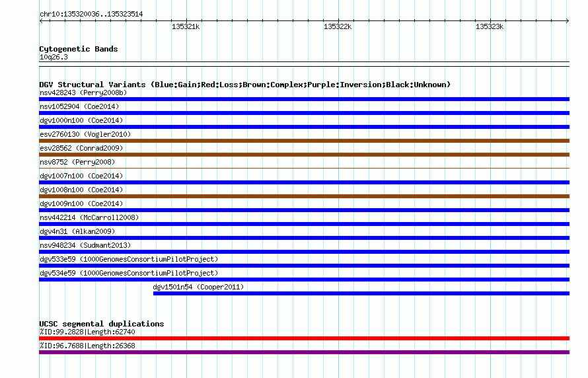Click the left arrow of the ruler

[41, 21]
